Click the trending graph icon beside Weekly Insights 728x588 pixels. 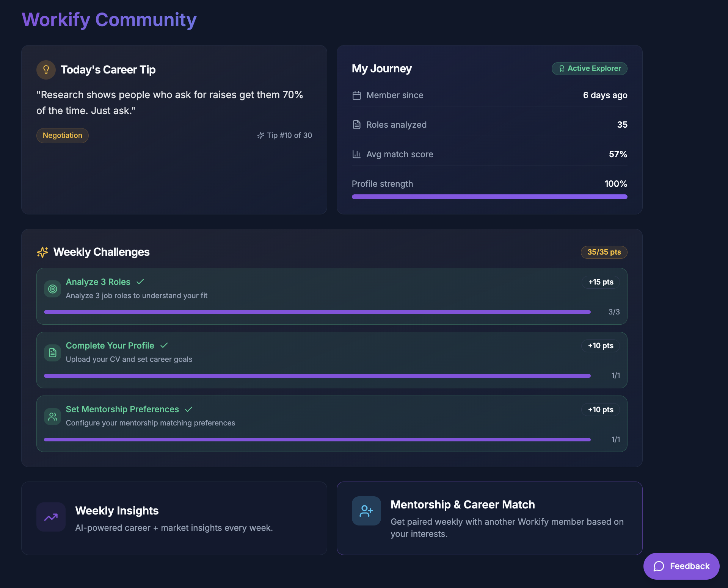click(51, 517)
